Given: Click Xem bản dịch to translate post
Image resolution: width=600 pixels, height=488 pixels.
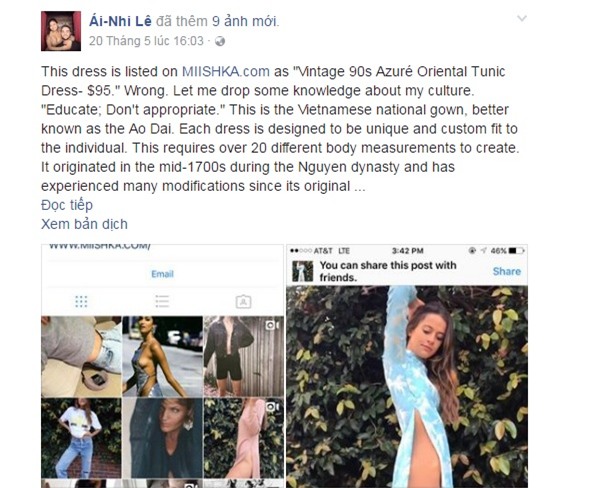Looking at the screenshot, I should [84, 224].
